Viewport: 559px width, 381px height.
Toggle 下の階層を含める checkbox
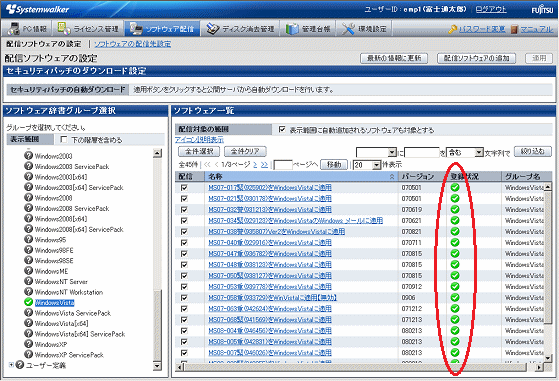click(x=64, y=139)
